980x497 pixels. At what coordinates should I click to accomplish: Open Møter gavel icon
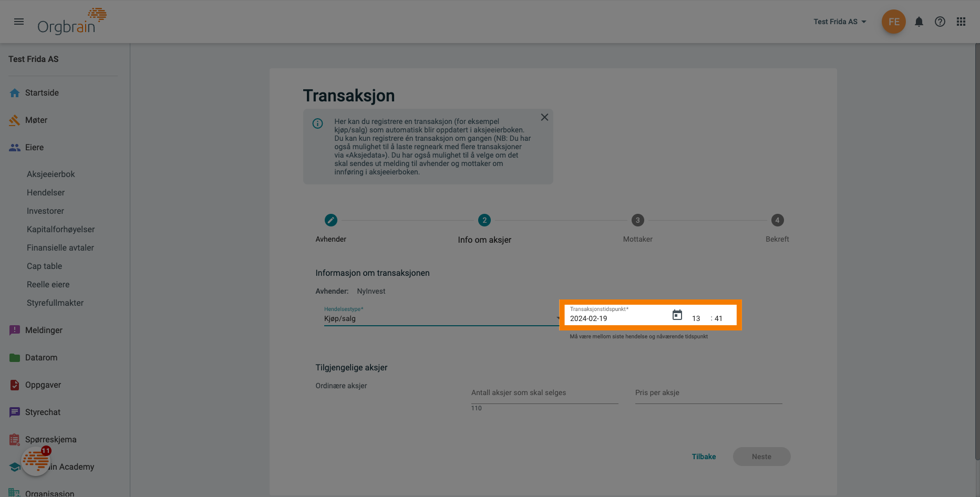(x=15, y=120)
